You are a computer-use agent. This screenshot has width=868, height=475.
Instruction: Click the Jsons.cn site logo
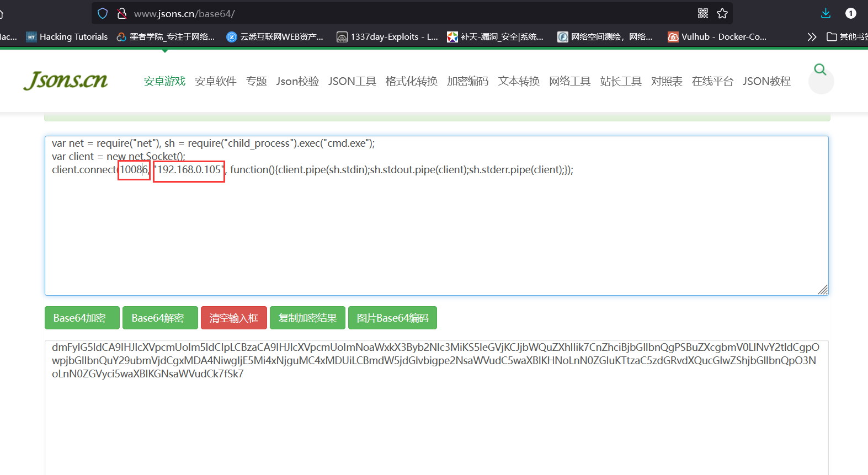click(x=66, y=81)
